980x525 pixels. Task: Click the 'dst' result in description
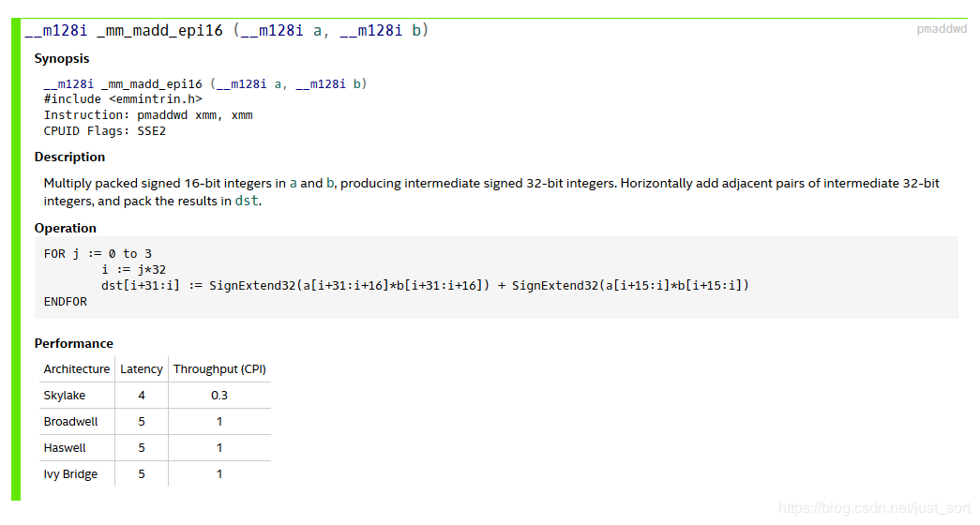pyautogui.click(x=247, y=202)
